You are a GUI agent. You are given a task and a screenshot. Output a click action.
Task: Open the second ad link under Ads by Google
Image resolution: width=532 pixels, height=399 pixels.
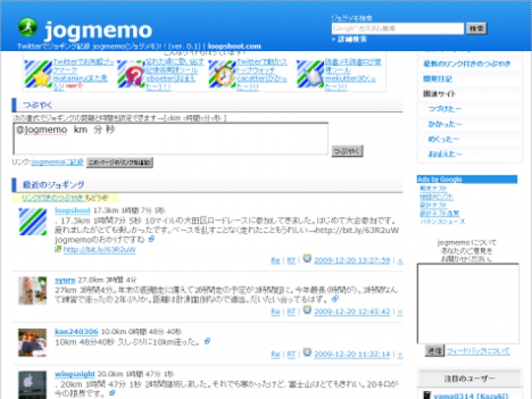pos(436,197)
